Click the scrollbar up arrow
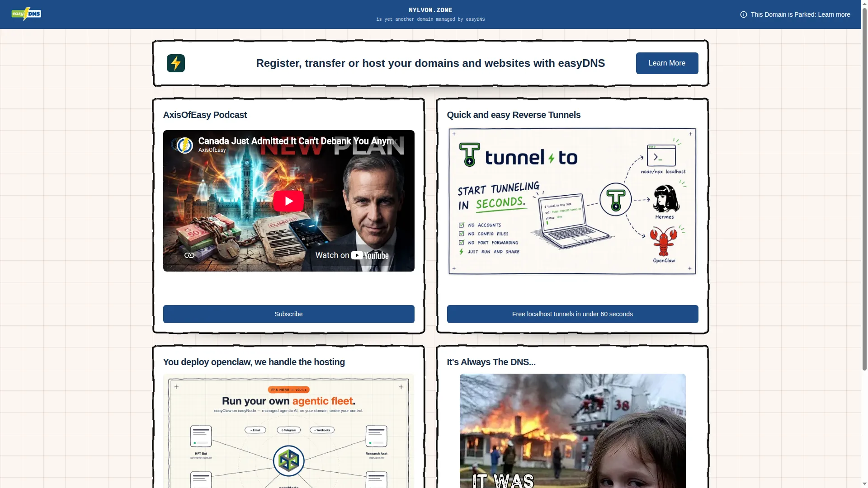This screenshot has height=488, width=868. [x=864, y=4]
